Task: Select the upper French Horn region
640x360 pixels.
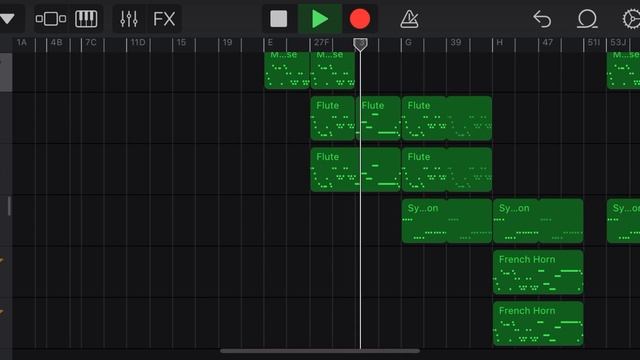Action: coord(538,272)
